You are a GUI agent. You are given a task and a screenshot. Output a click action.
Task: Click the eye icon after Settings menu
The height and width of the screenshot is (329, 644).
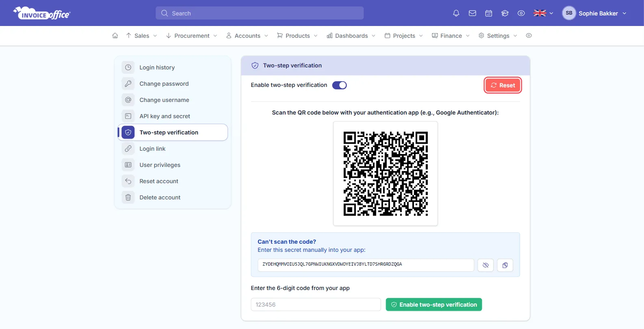coord(529,36)
